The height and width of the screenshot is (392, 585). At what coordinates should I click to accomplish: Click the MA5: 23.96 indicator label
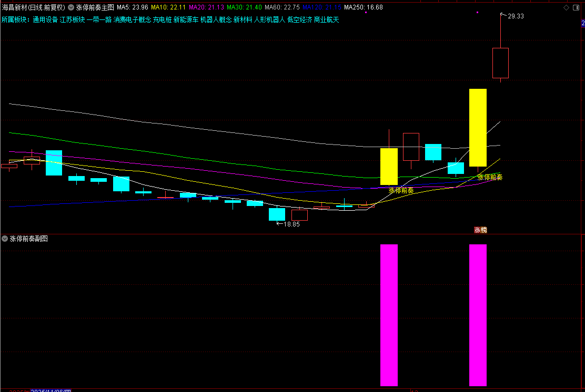133,7
